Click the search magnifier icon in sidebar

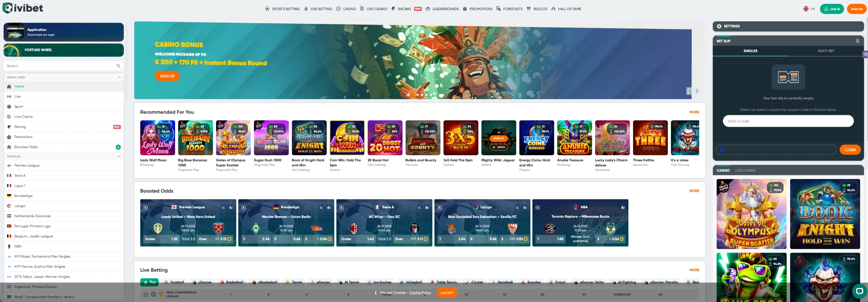118,66
